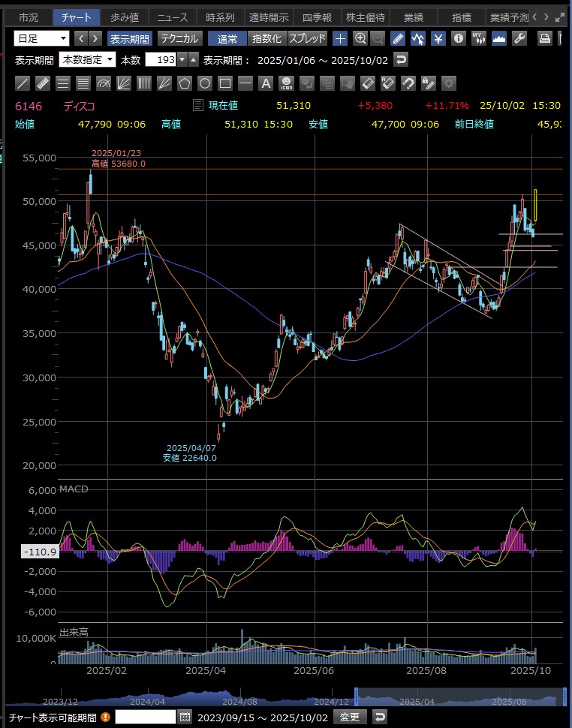Click the right handle of timeline range slider
Viewport: 572px width, 728px height.
tap(563, 697)
